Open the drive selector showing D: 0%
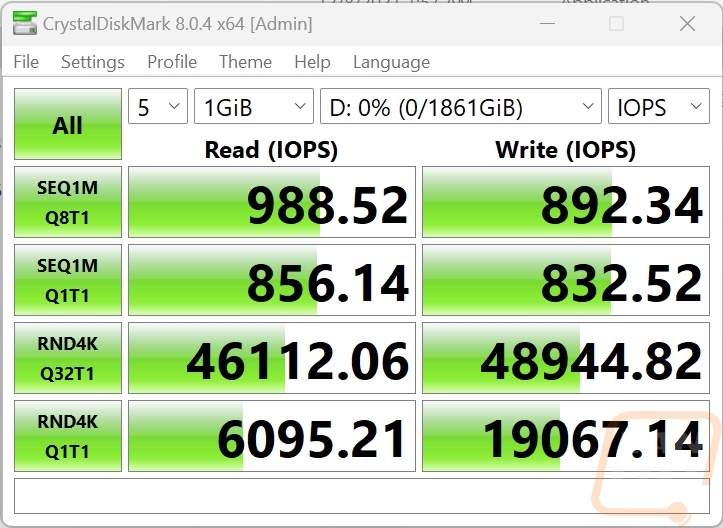The image size is (723, 528). [461, 106]
